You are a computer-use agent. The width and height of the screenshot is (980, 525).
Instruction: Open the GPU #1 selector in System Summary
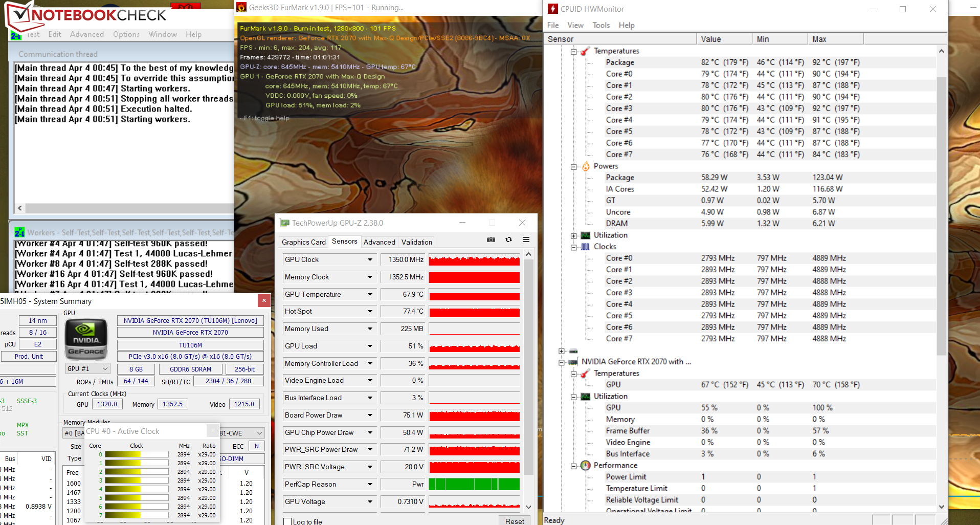[88, 368]
